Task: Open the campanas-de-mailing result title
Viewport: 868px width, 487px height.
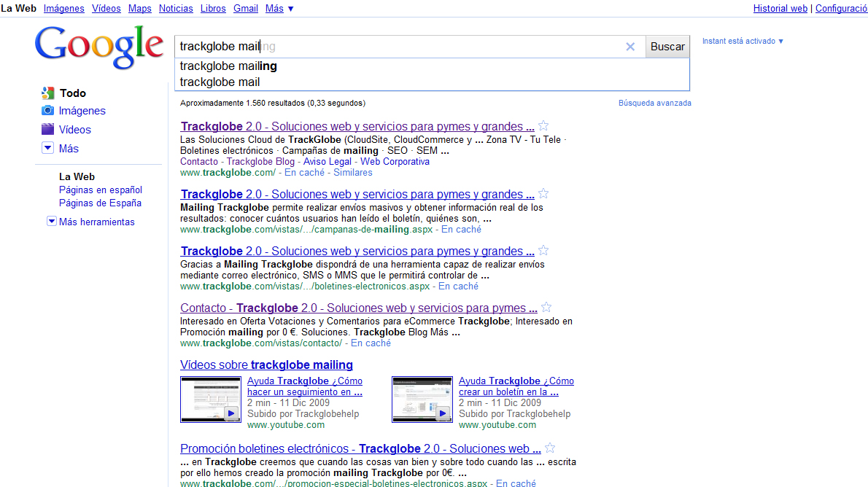Action: pyautogui.click(x=357, y=194)
